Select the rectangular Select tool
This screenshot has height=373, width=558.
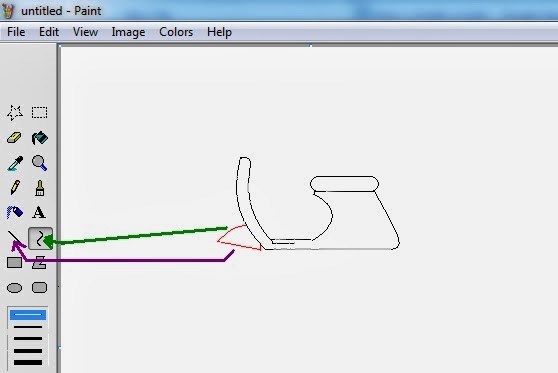click(x=39, y=112)
